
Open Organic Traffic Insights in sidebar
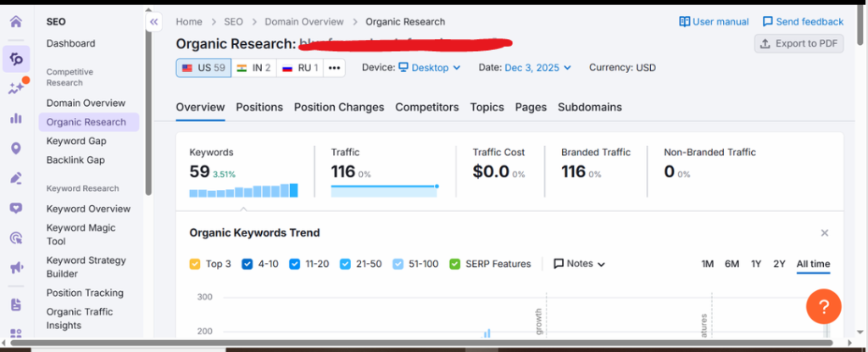pyautogui.click(x=80, y=318)
